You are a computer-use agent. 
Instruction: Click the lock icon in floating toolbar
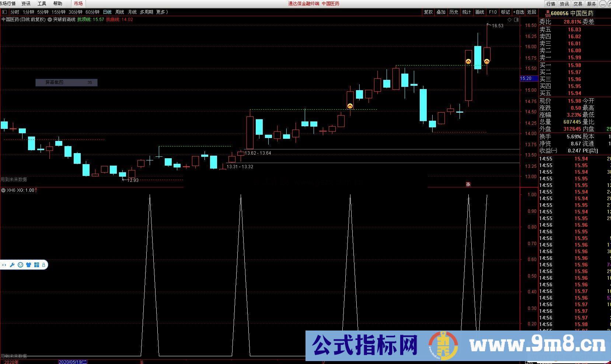tap(43, 265)
